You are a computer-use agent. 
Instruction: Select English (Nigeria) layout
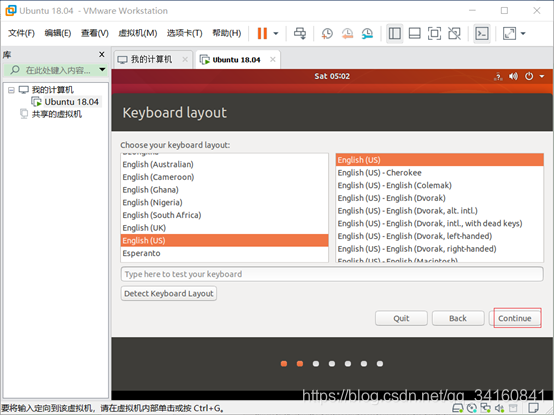224,202
